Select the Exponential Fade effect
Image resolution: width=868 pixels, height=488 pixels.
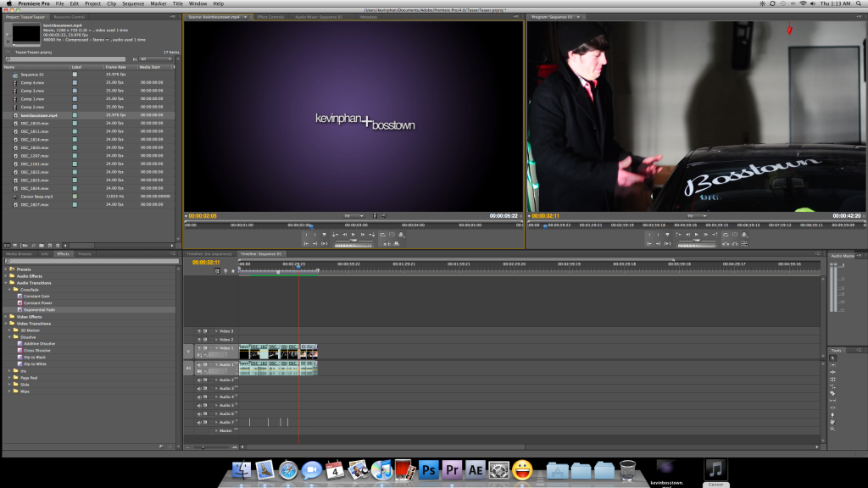[39, 310]
